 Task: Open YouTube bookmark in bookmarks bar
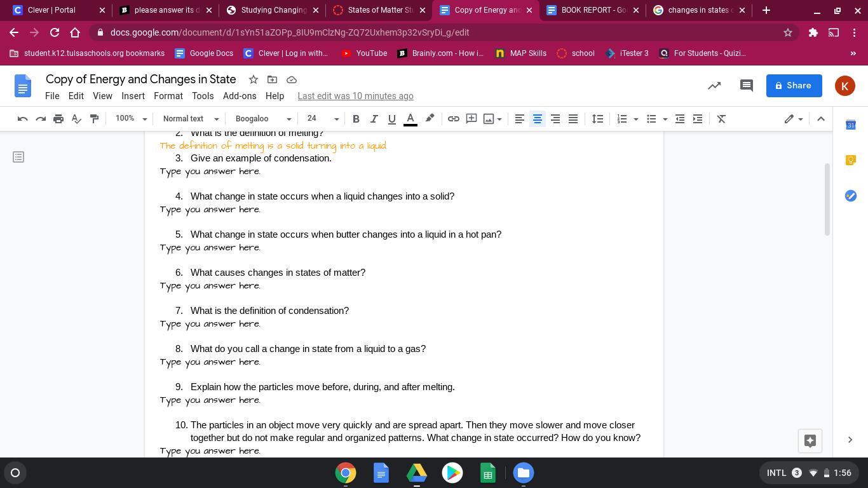(364, 53)
